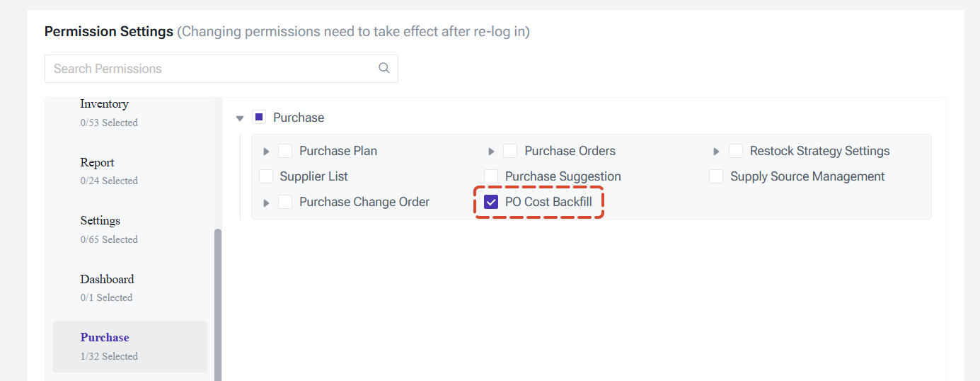Tick the Purchase Change Order checkbox
Screen dimensions: 980x381
(285, 202)
